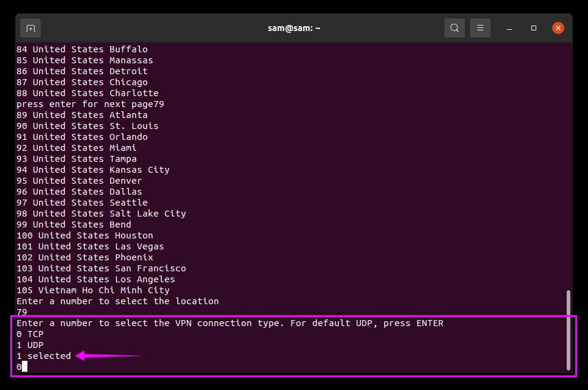The image size is (588, 390).
Task: Click the cursor at the prompt line
Action: point(24,367)
